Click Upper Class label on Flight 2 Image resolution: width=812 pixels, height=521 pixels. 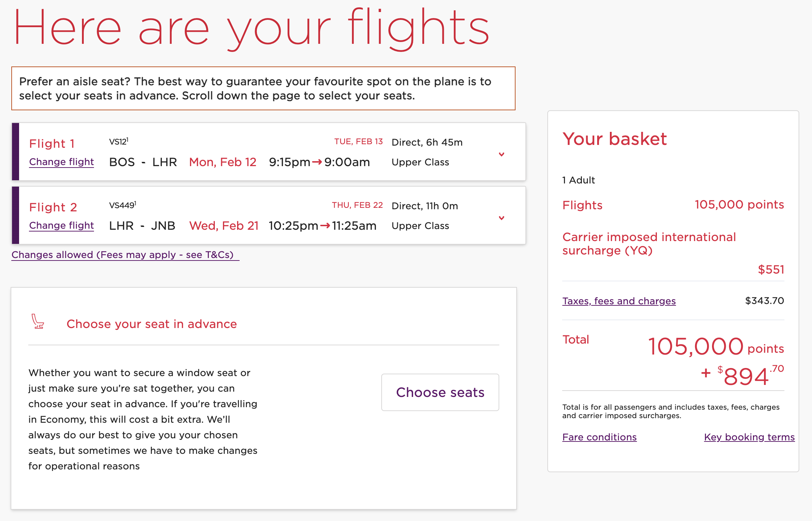point(420,226)
